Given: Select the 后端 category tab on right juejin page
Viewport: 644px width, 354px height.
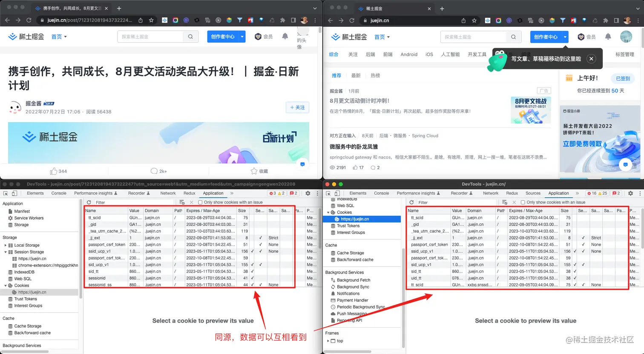Looking at the screenshot, I should click(371, 54).
